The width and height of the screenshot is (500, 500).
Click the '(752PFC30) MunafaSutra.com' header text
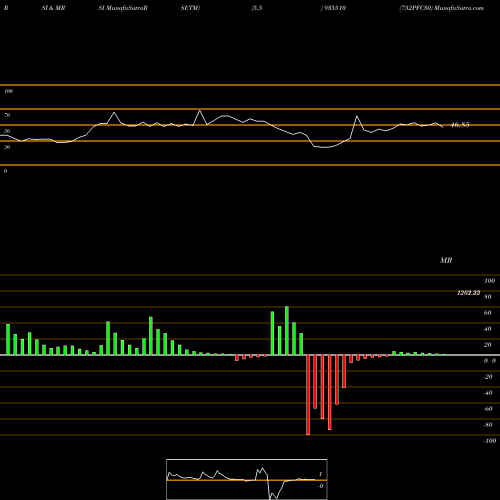[x=442, y=8]
